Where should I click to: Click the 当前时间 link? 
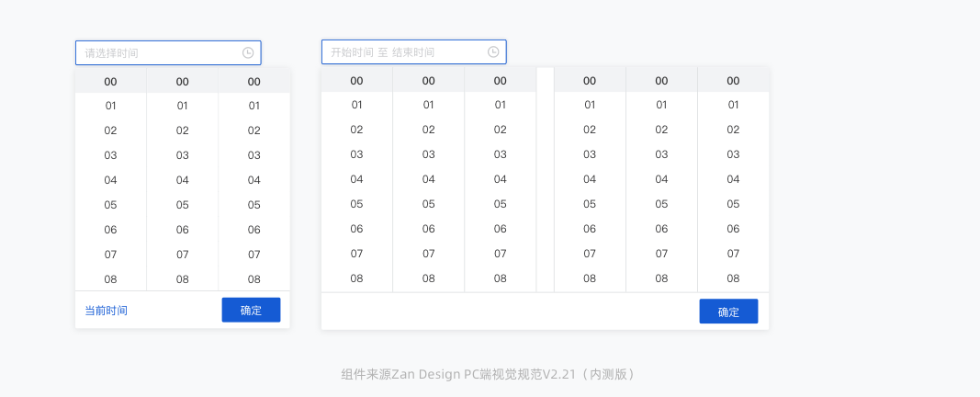tap(107, 311)
